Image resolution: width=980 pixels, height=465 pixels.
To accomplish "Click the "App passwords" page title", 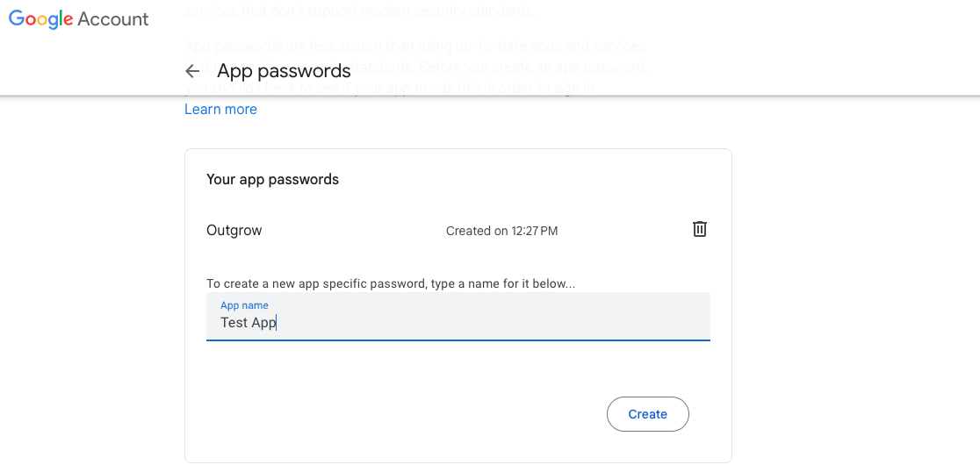I will 284,71.
